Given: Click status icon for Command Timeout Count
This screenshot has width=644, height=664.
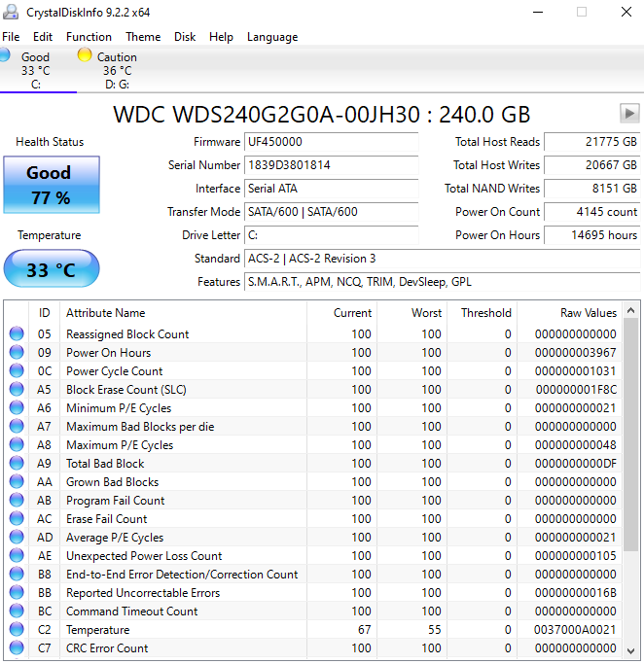Looking at the screenshot, I should 17,611.
